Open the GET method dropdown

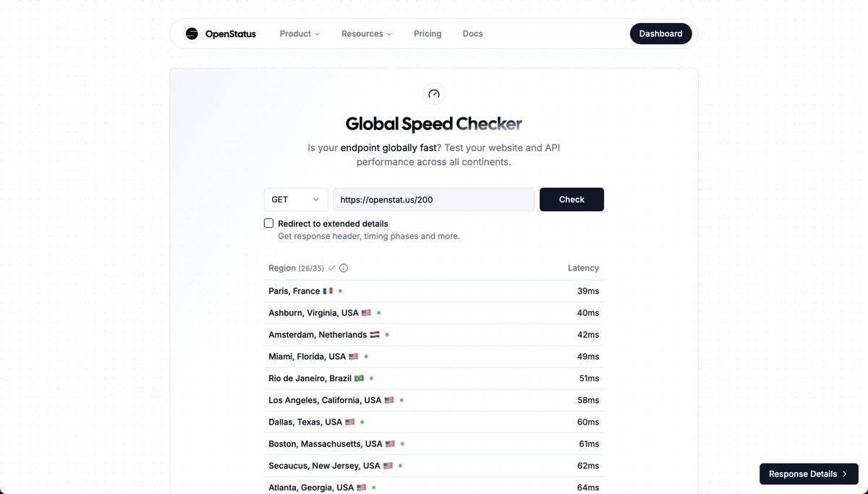pyautogui.click(x=296, y=200)
